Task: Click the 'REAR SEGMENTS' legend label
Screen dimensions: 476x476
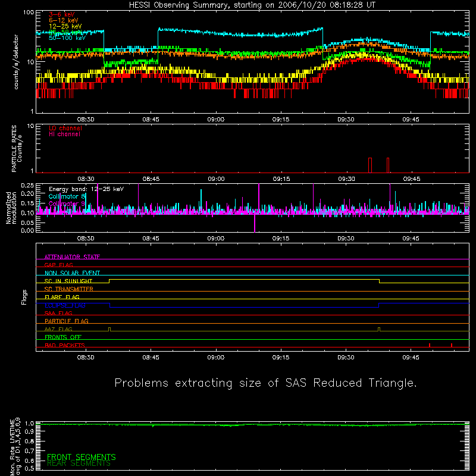Action: (x=79, y=464)
